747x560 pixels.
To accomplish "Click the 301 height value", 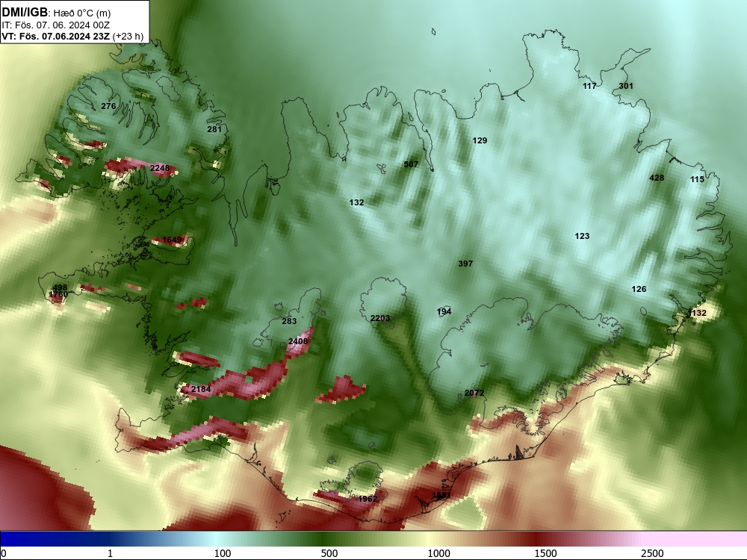I will [x=626, y=86].
